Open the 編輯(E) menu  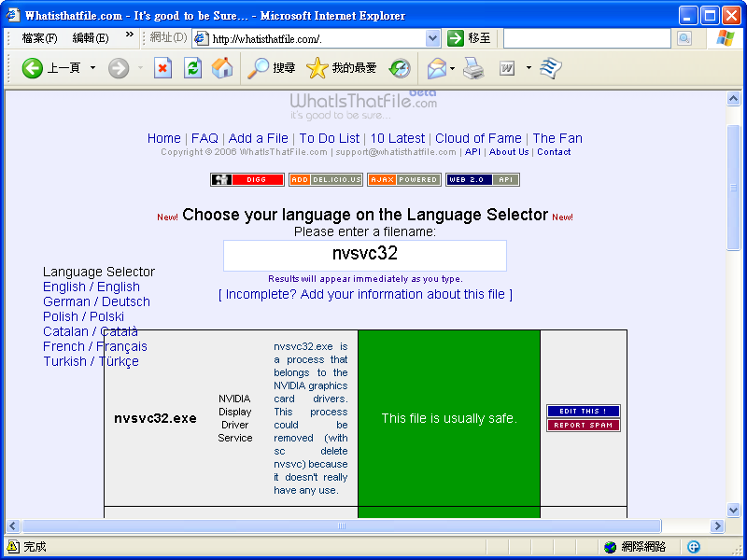point(91,38)
